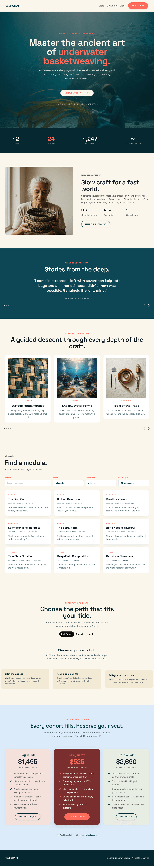Open the Shallow Water Forms card image
154x868 pixels.
click(77, 378)
